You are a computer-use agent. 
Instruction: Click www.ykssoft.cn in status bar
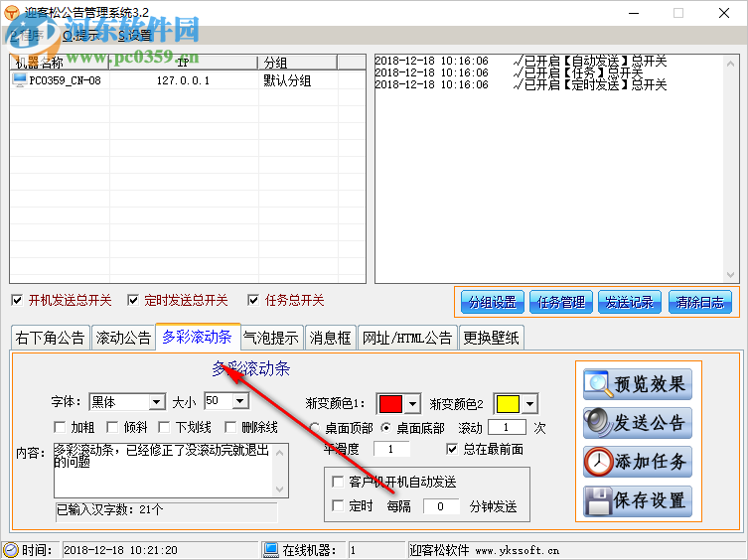pos(518,550)
